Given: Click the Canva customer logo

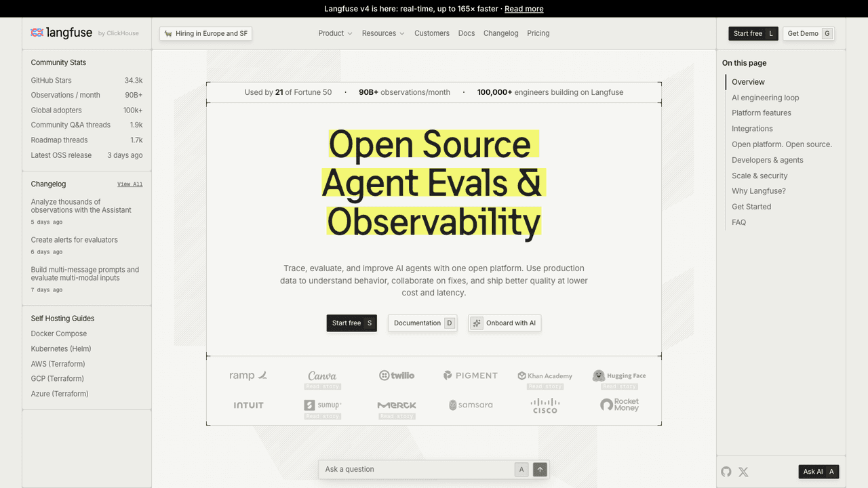Looking at the screenshot, I should click(x=322, y=375).
